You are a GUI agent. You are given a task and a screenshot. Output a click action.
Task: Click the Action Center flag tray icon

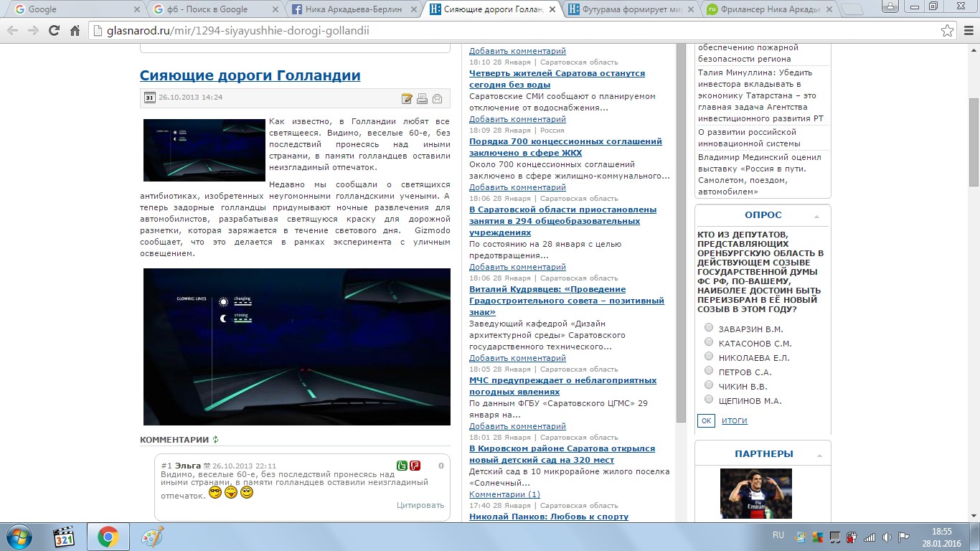click(x=904, y=537)
